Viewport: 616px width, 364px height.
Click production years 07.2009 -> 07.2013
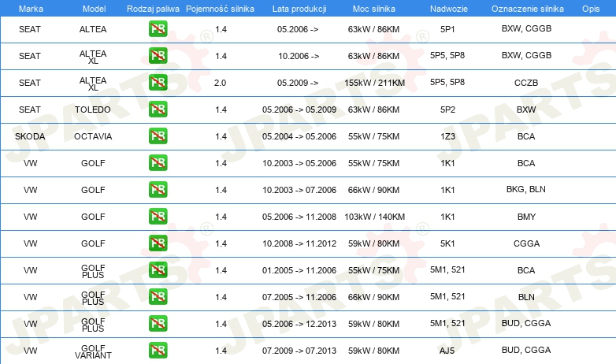[x=299, y=351]
